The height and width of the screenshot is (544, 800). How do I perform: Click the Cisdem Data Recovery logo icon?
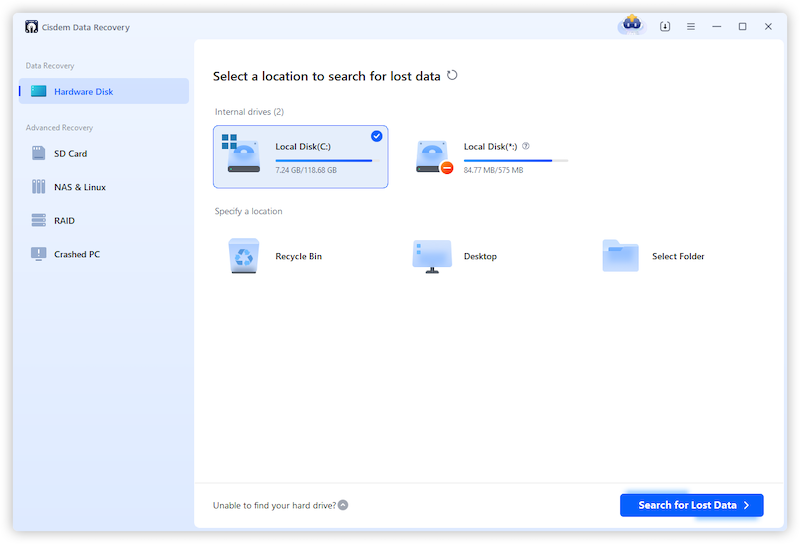(x=32, y=27)
